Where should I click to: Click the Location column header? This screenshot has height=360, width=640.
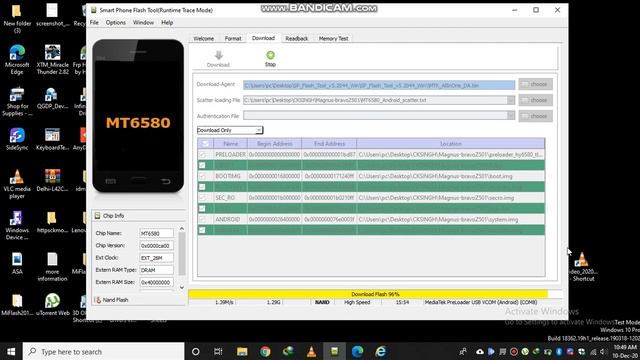click(450, 144)
